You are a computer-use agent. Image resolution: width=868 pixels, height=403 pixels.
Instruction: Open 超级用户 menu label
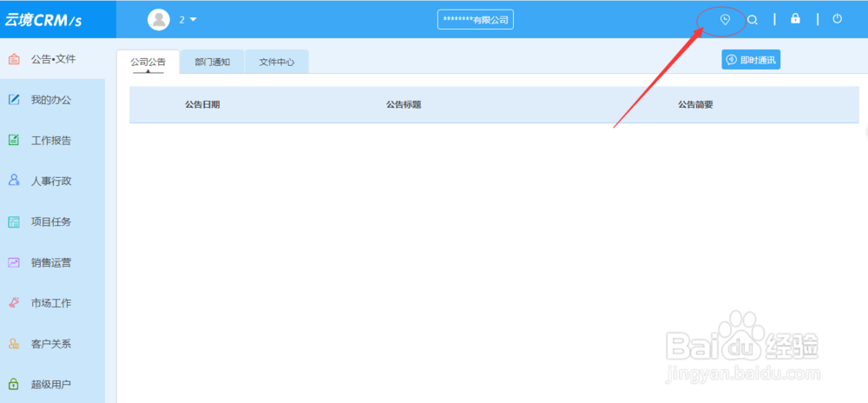[51, 384]
